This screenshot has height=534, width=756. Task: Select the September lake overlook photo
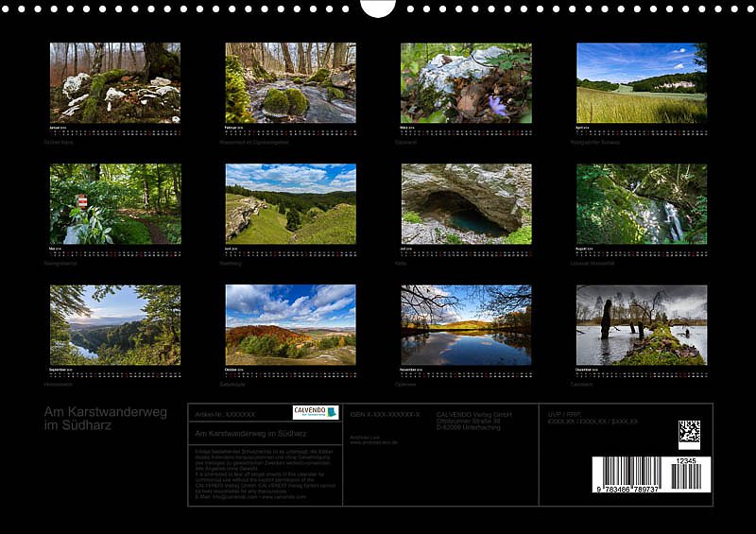tap(115, 325)
